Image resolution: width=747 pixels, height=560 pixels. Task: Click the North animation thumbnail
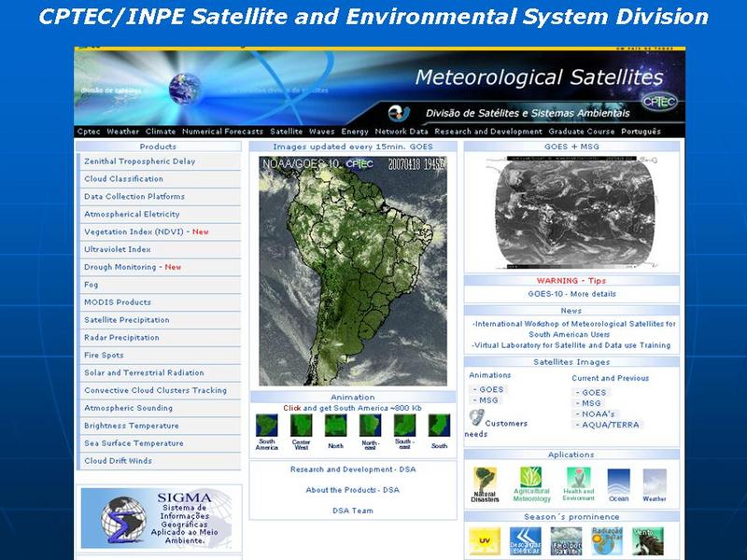[335, 426]
